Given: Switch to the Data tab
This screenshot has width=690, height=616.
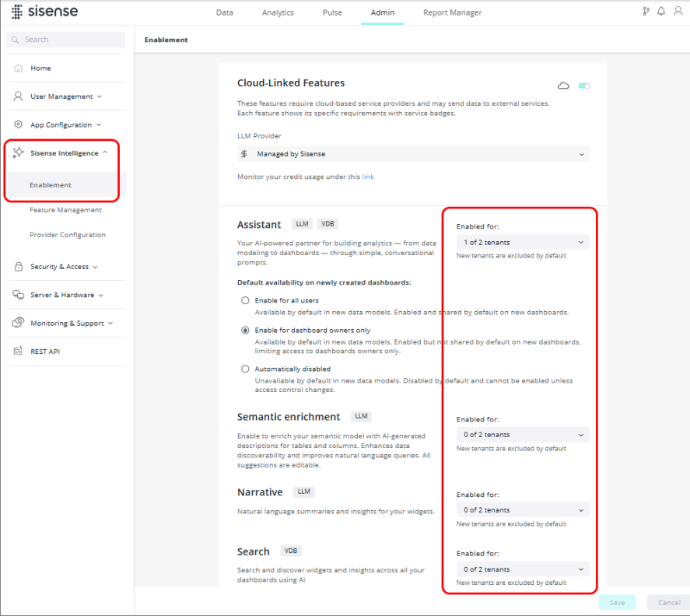Looking at the screenshot, I should 225,12.
